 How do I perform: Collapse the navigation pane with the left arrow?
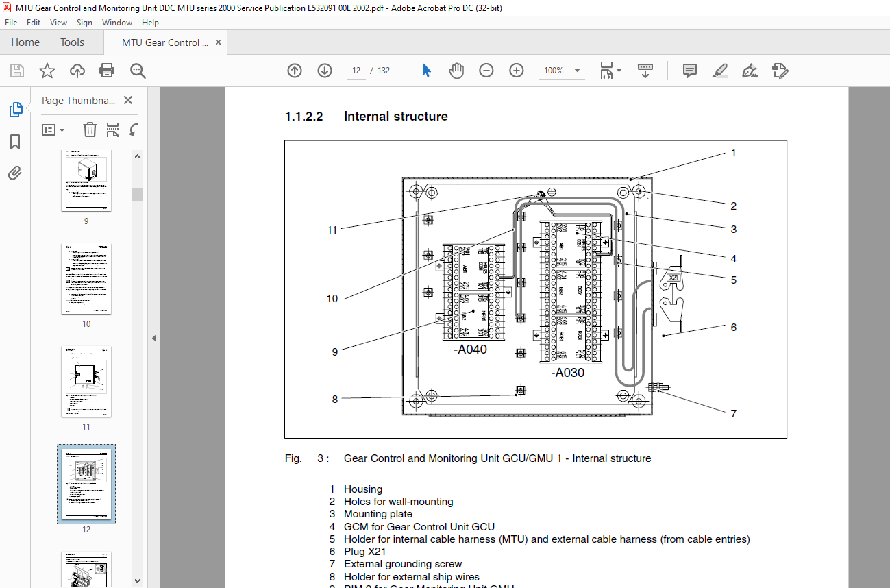154,338
